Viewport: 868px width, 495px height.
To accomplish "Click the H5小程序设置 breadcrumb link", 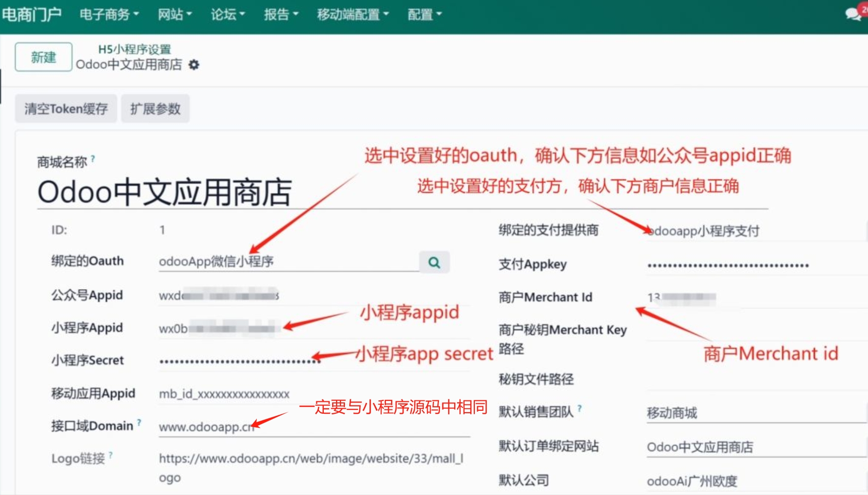I will click(x=134, y=49).
